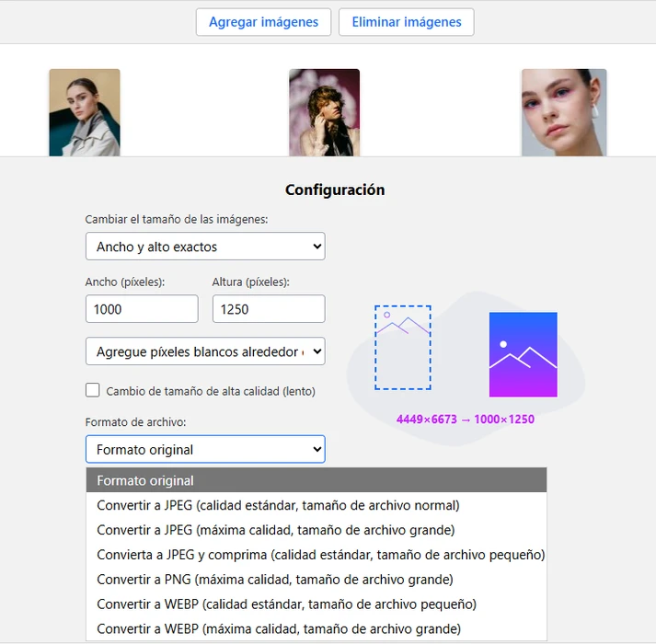Choose Convertir a WEBP máxima calidad option
Image resolution: width=656 pixels, height=644 pixels.
[x=316, y=628]
